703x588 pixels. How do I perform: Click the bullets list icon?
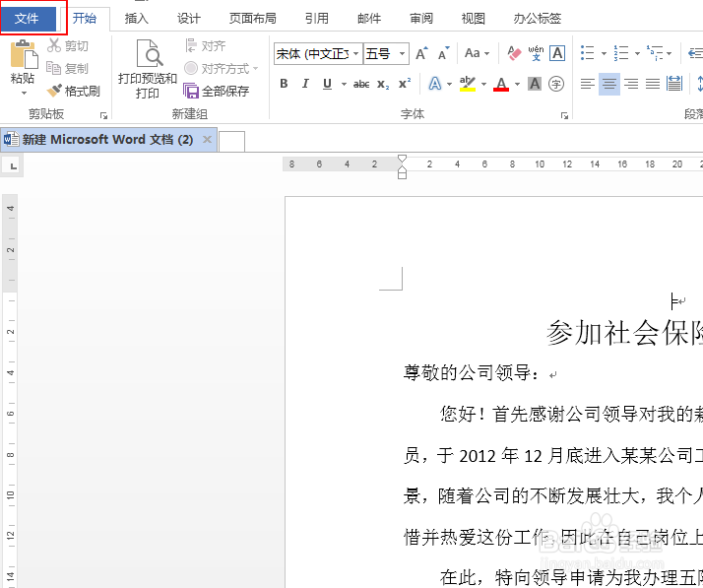click(588, 53)
